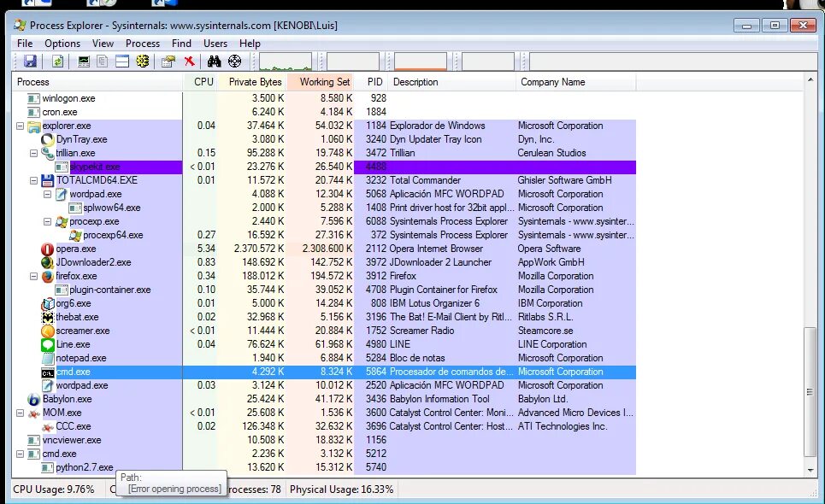Click the trillian.exe process icon
The width and height of the screenshot is (825, 504).
[x=47, y=153]
